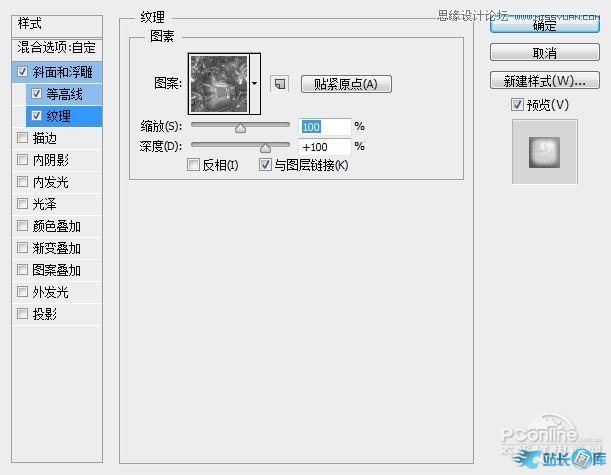
Task: Click the 取消 cancel button
Action: pos(544,53)
